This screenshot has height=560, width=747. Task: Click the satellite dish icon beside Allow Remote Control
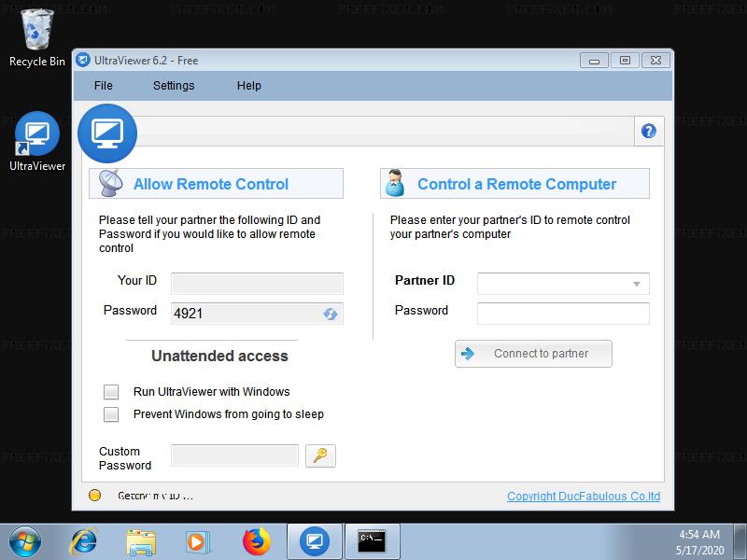[111, 183]
